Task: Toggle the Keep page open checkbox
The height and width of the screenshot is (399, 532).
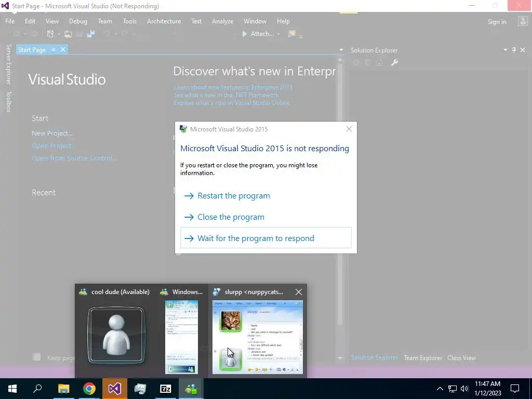Action: (x=36, y=357)
